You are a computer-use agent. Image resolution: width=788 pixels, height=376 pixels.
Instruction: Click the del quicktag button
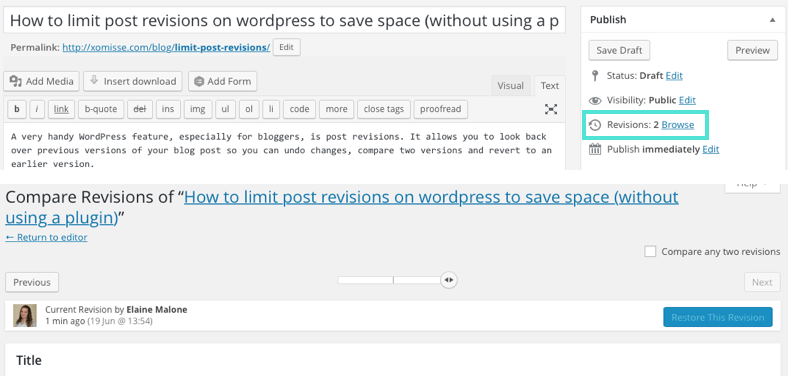[140, 109]
